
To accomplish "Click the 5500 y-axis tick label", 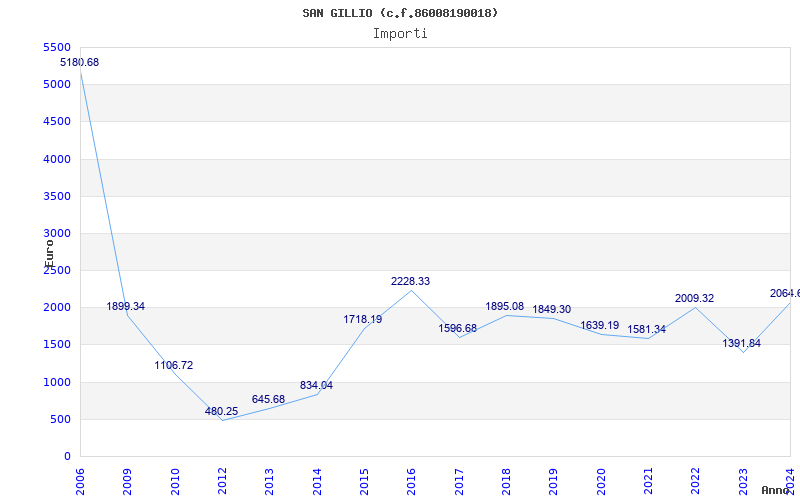I will point(57,47).
